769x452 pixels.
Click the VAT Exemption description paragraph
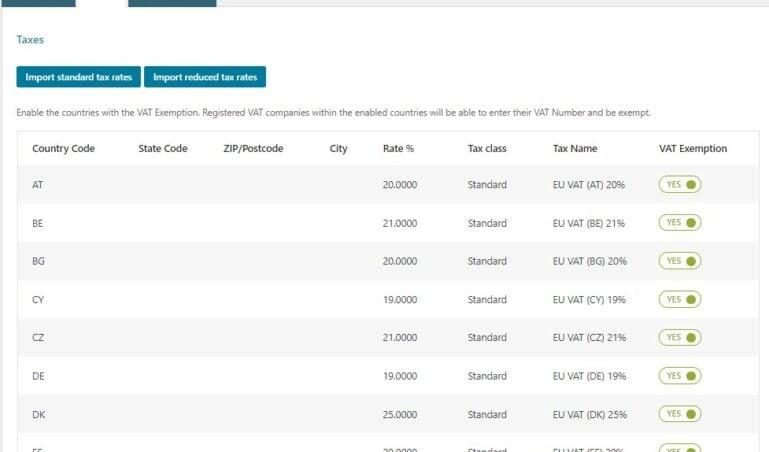[333, 113]
